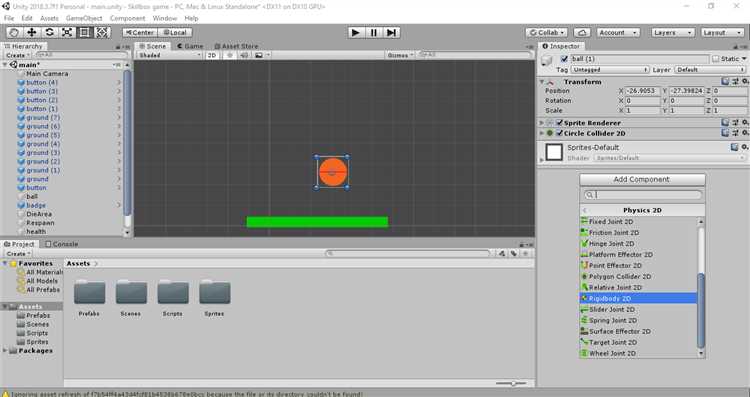Disable Sprite Renderer component checkbox
The width and height of the screenshot is (750, 397).
tap(559, 123)
